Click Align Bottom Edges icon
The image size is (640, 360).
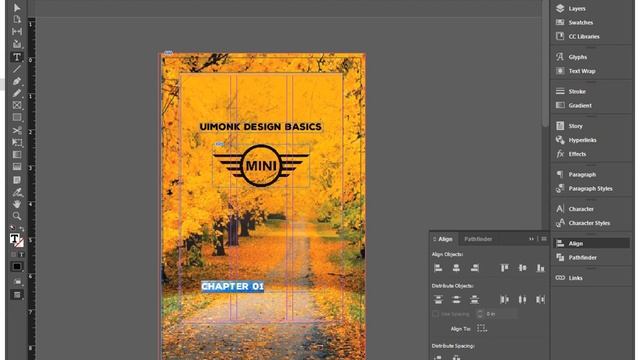pyautogui.click(x=540, y=268)
